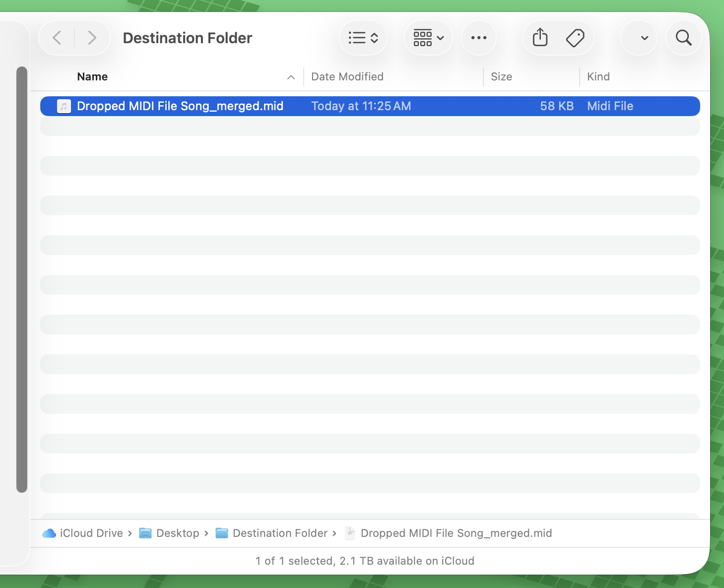This screenshot has height=588, width=724.
Task: Click the Destination Folder icon in path bar
Action: tap(222, 533)
